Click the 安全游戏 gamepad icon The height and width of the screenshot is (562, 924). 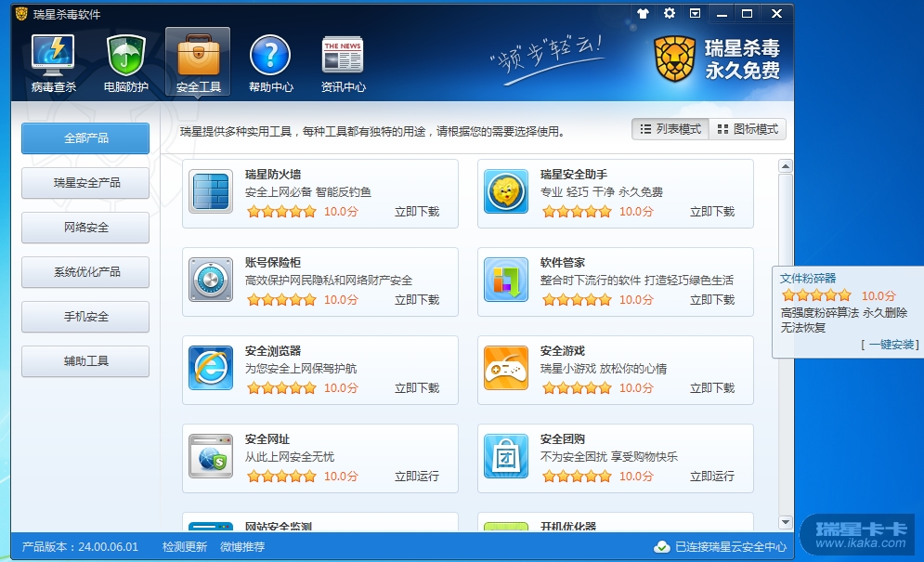coord(506,368)
